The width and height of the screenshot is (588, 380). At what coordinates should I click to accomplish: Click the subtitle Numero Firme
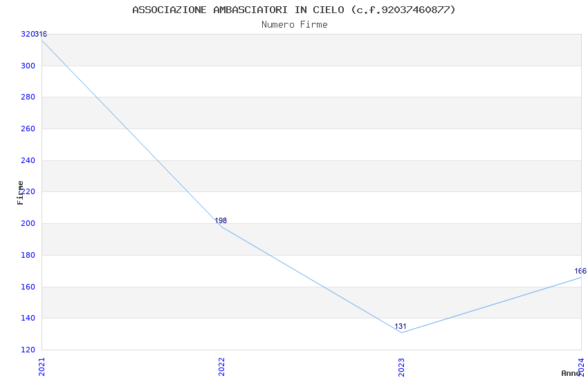[295, 25]
